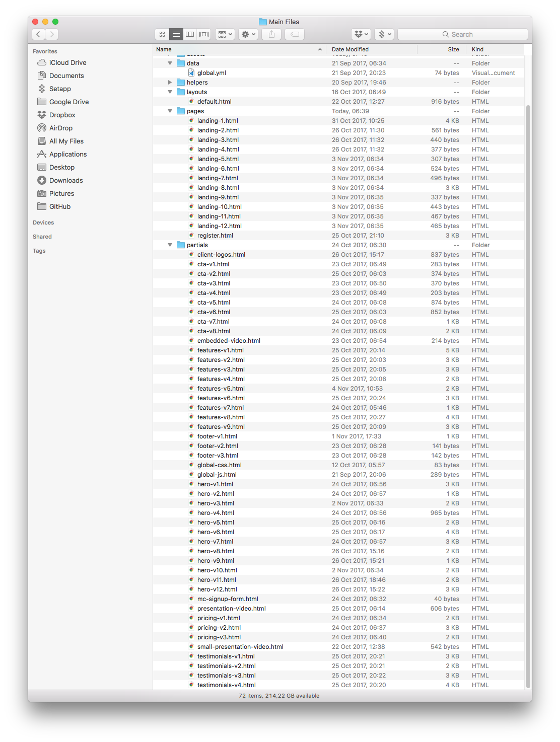Switch to column view in toolbar

(190, 34)
